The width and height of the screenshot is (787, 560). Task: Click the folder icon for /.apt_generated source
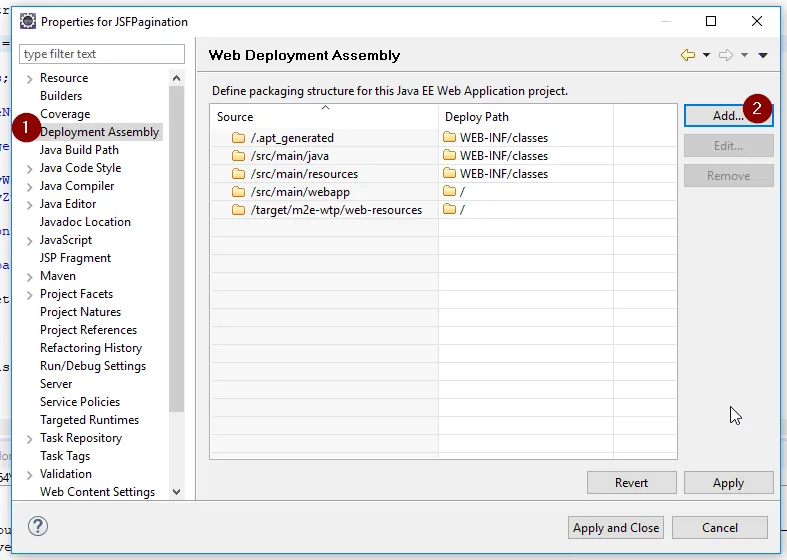[x=238, y=138]
